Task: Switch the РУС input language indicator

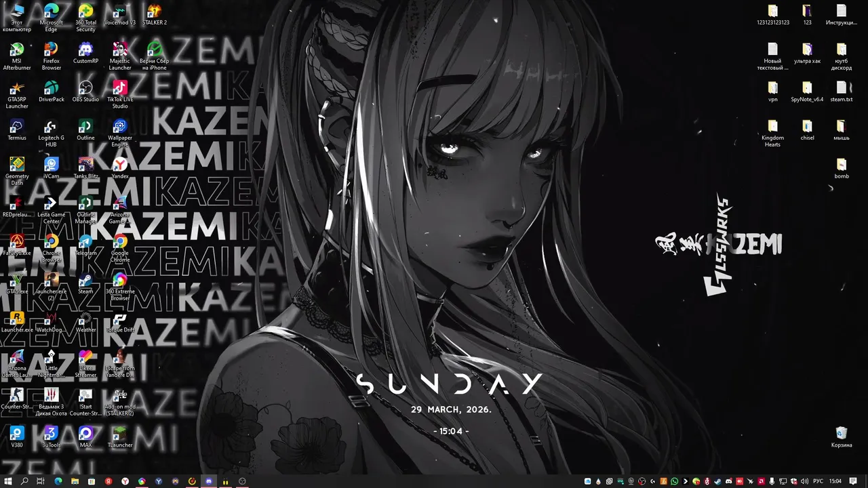Action: (818, 481)
